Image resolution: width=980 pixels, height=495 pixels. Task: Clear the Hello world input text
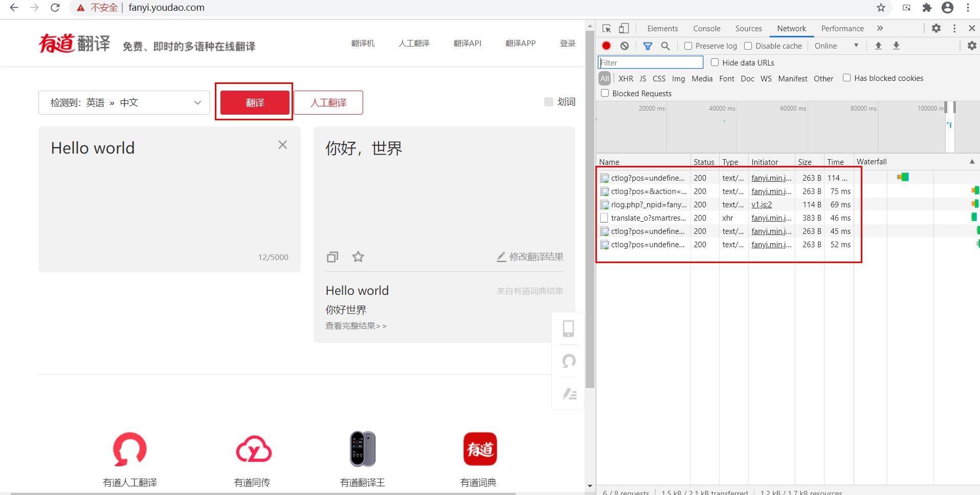point(282,145)
